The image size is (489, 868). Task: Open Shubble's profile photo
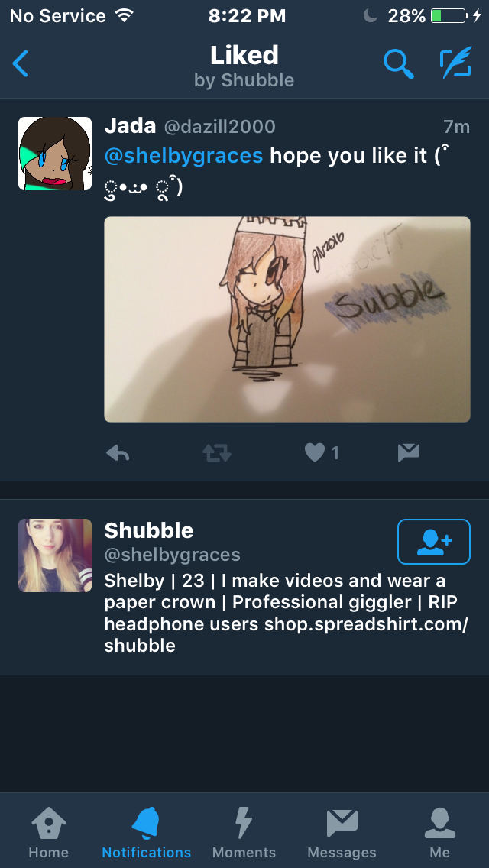pyautogui.click(x=55, y=555)
